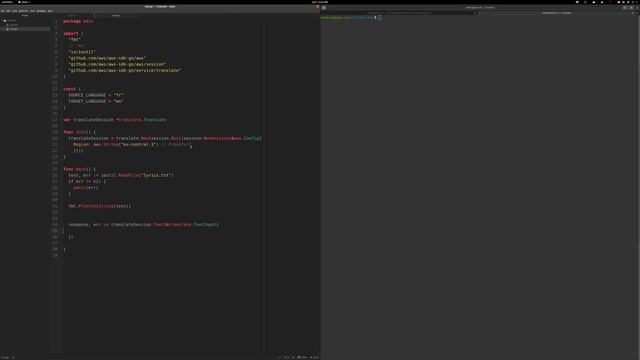The image size is (640, 360).
Task: Click the Region "eu-central-1" line
Action: [x=132, y=144]
